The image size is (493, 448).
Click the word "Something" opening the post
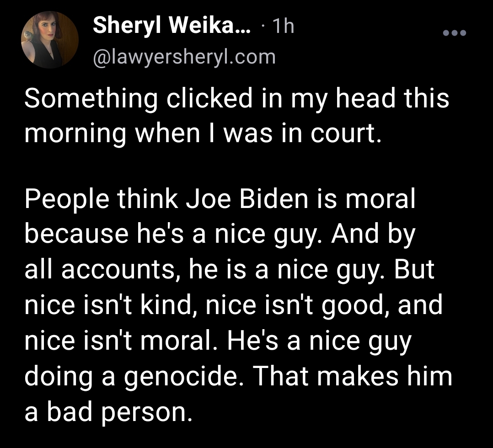(x=91, y=99)
